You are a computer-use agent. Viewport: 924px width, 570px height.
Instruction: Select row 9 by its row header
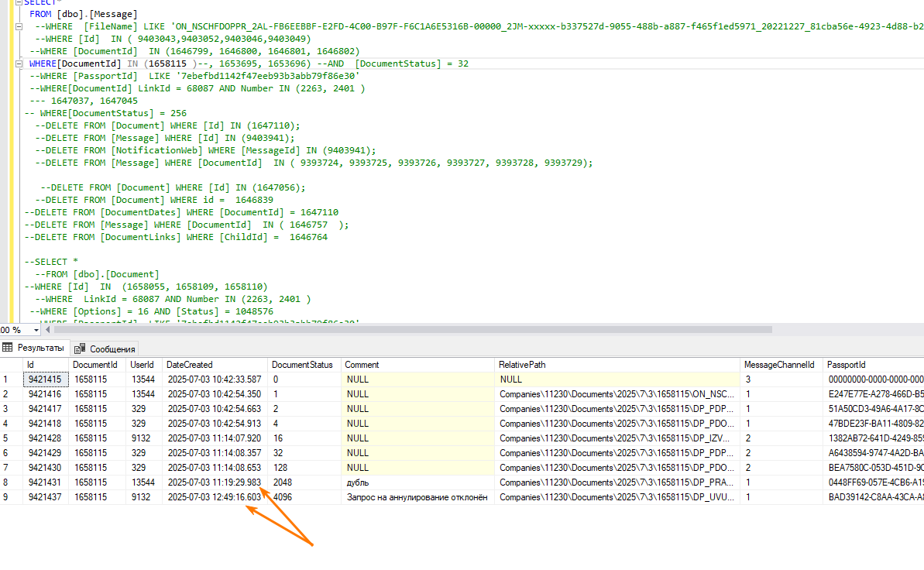[11, 497]
